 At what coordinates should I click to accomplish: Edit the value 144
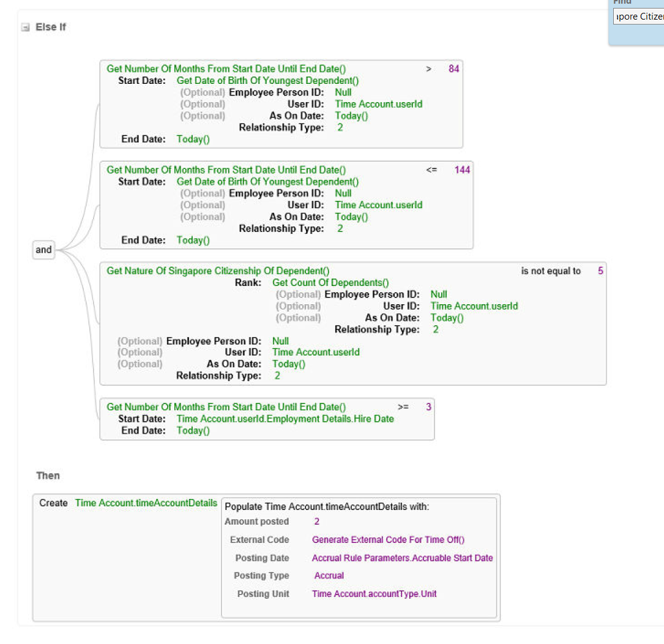click(462, 170)
